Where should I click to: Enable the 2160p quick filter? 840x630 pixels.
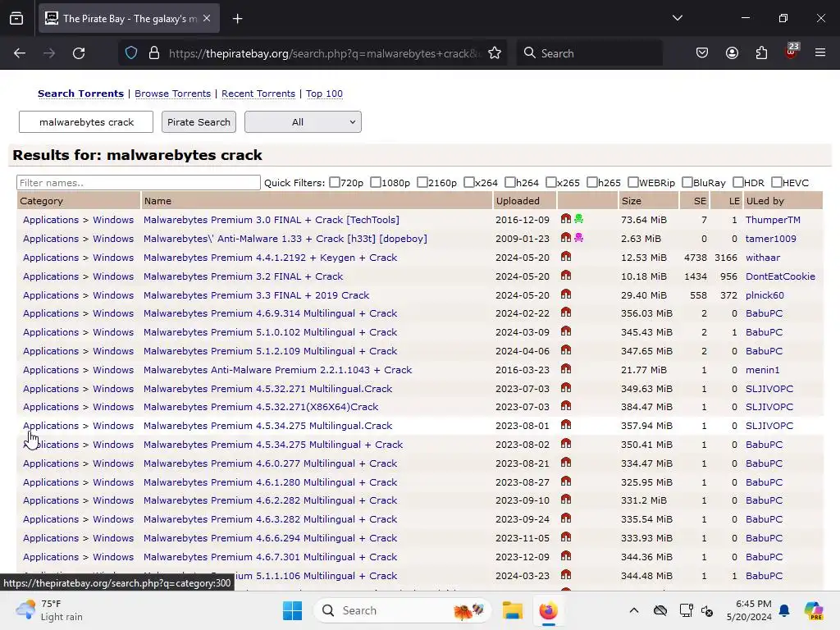coord(422,182)
